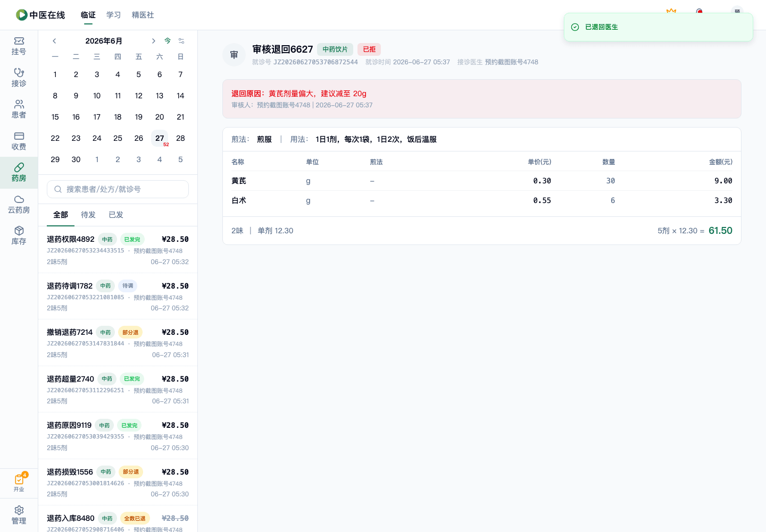
Task: Open the 管理 settings gear icon
Action: (x=19, y=515)
